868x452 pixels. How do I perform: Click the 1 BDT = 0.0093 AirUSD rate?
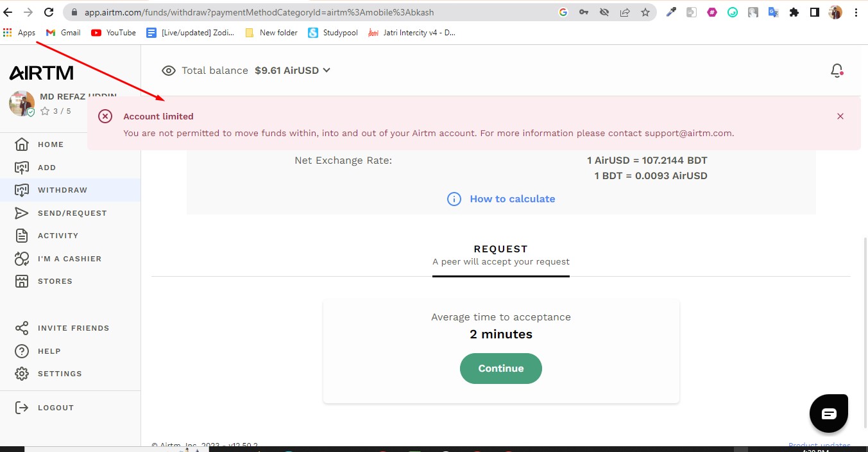click(651, 176)
